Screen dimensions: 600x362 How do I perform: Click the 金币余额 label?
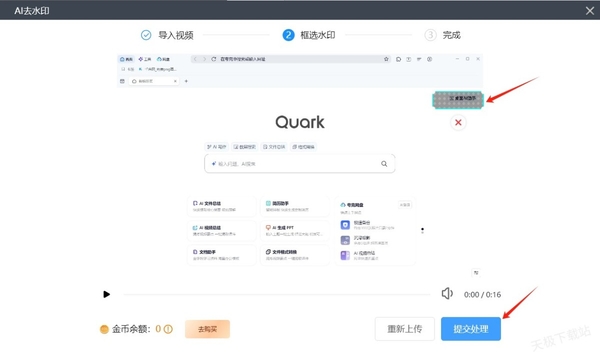pyautogui.click(x=131, y=329)
